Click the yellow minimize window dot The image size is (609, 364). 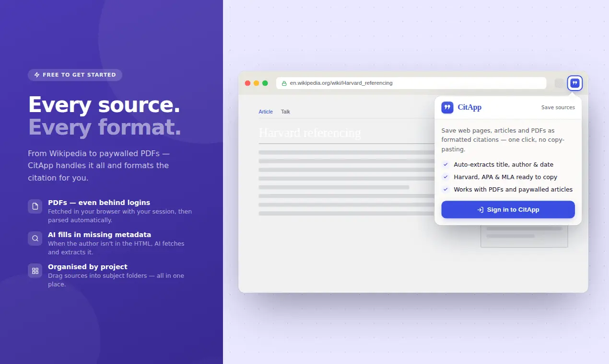click(x=256, y=83)
